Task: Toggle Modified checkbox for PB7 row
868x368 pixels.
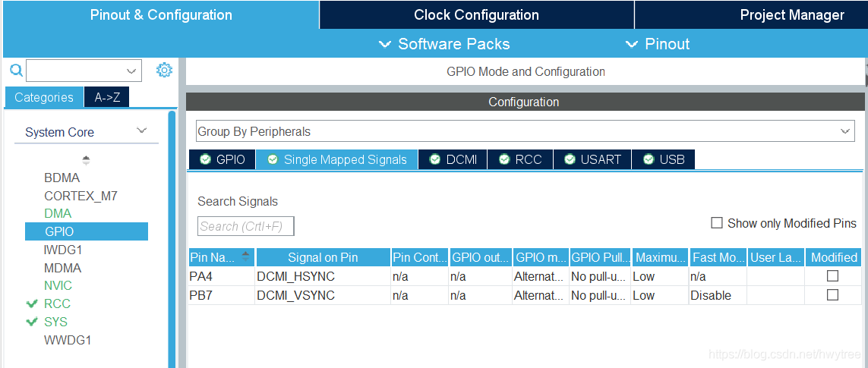Action: click(832, 295)
